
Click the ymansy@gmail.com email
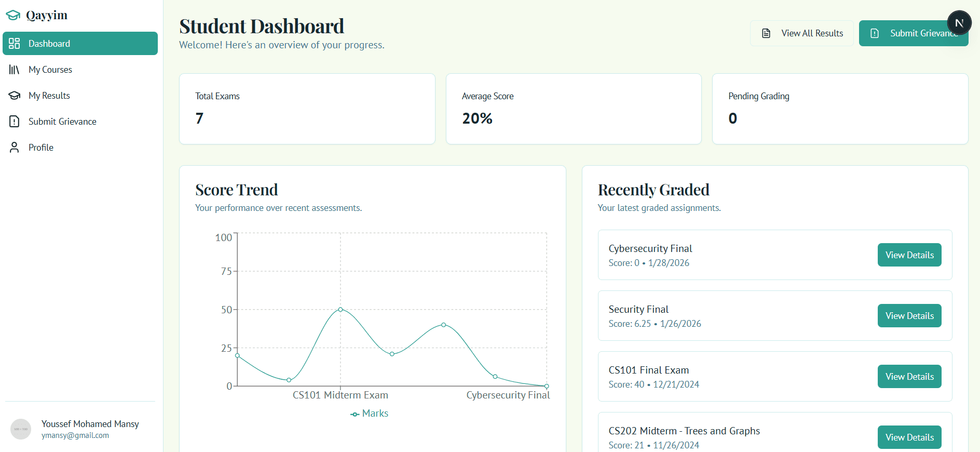(75, 435)
